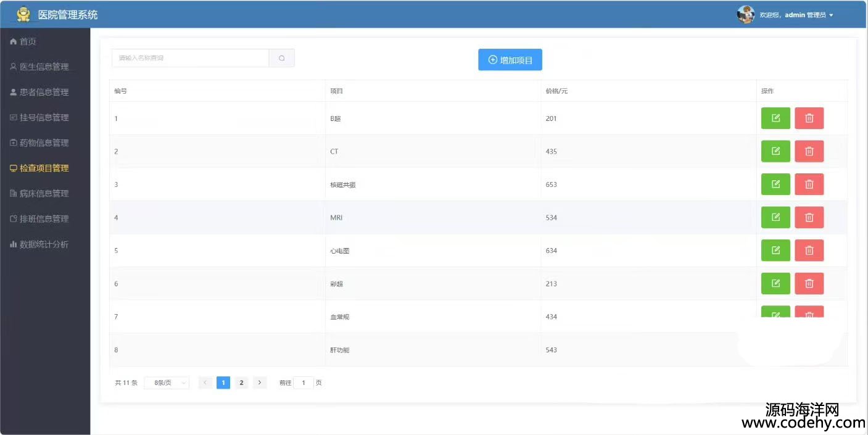Edit the 核磁共振 row entry
Viewport: 868px width, 435px height.
point(775,184)
